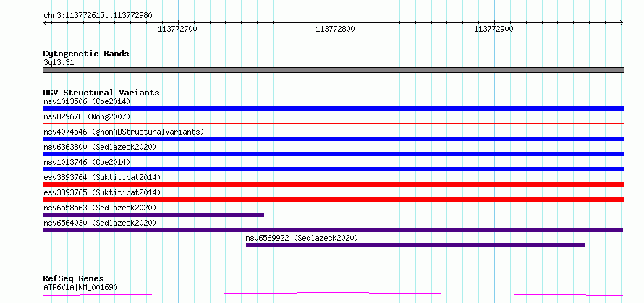Click the nsv6564030 full-width purple bar
The height and width of the screenshot is (303, 644).
(x=333, y=230)
